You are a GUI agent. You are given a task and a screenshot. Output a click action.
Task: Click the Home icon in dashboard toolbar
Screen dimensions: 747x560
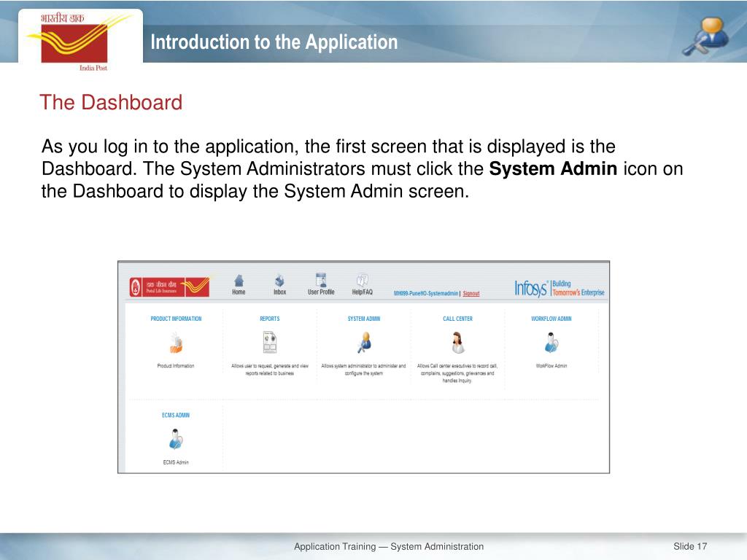point(239,281)
